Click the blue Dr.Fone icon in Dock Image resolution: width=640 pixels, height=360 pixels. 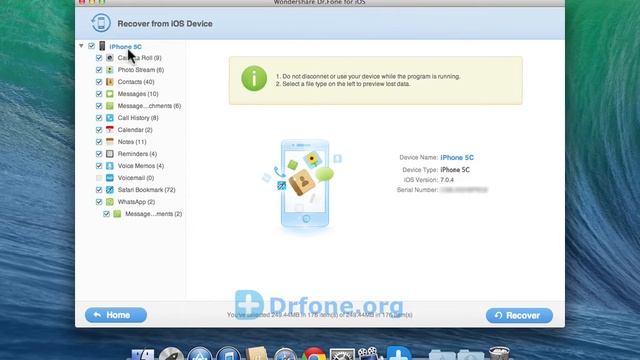pos(399,353)
